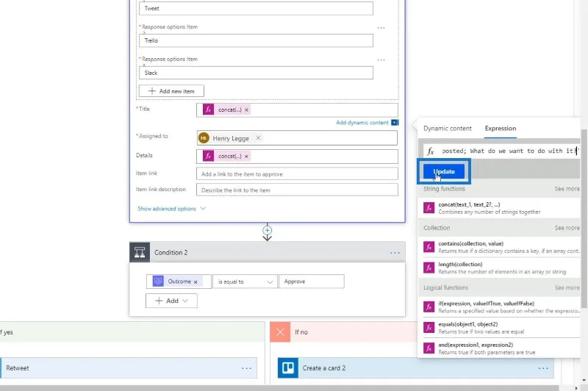Select the if(expression) function

[x=501, y=307]
